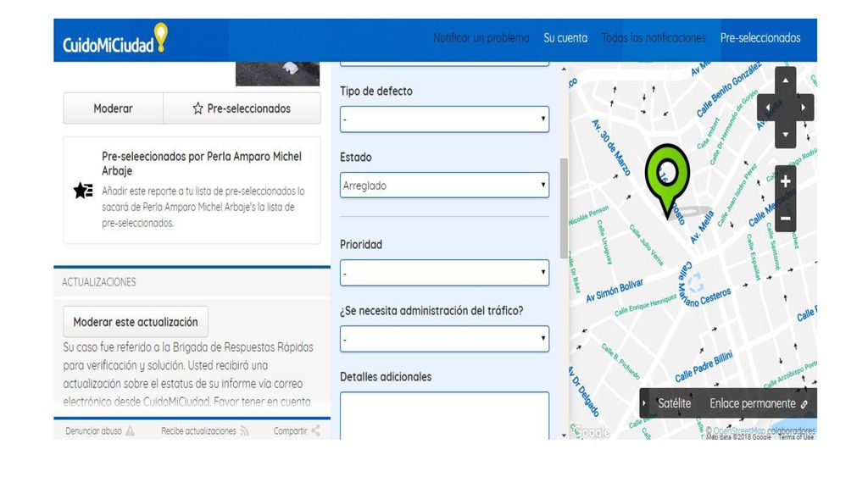Click the warning icon next to Denunciar abuso
The height and width of the screenshot is (488, 868).
coord(130,430)
